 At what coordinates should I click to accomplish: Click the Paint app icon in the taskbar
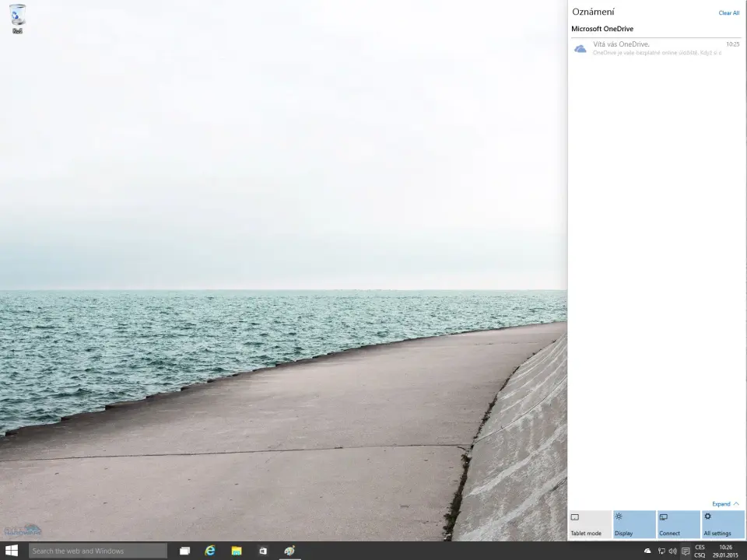coord(289,551)
